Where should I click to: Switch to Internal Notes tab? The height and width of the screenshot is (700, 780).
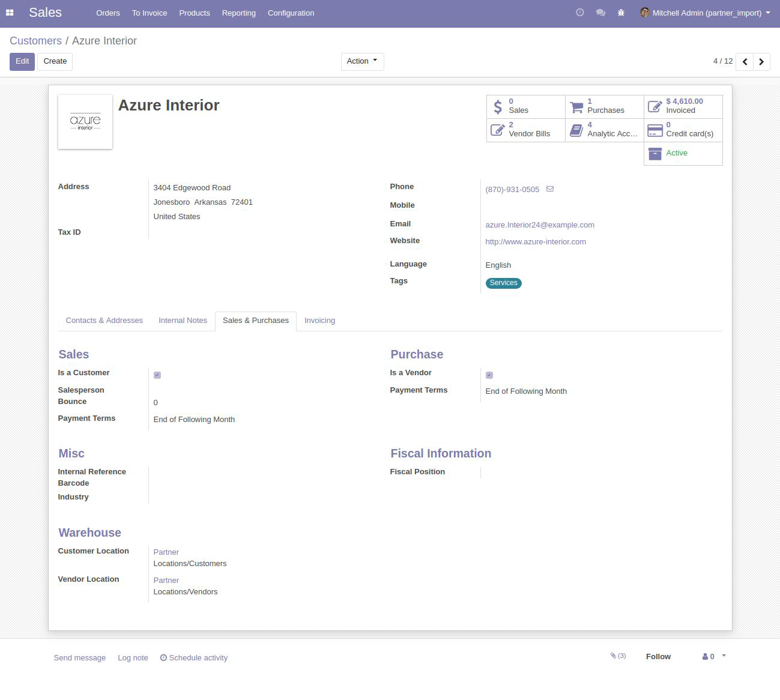tap(183, 321)
